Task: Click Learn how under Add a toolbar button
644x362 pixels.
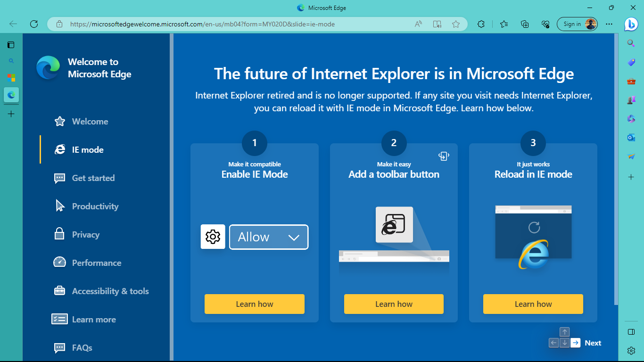Action: coord(394,304)
